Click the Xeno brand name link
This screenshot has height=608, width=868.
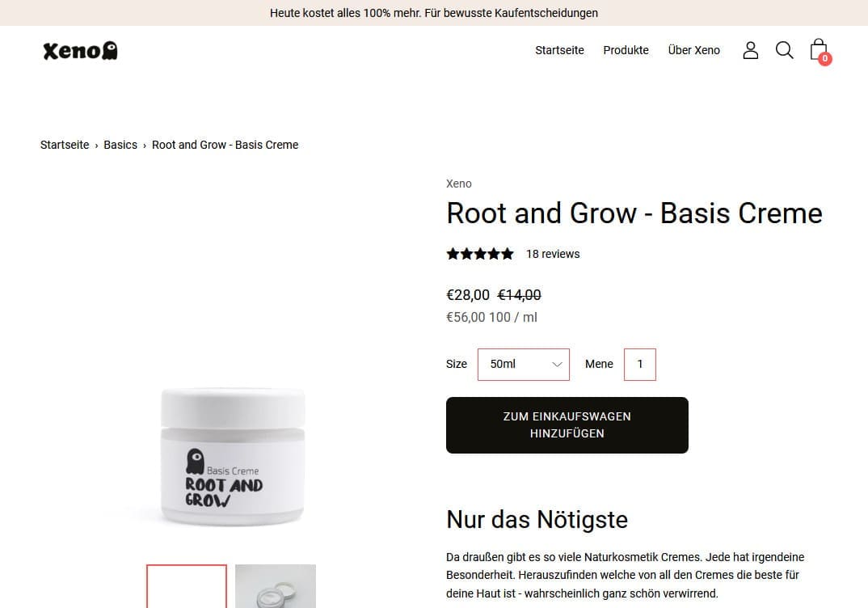[458, 184]
